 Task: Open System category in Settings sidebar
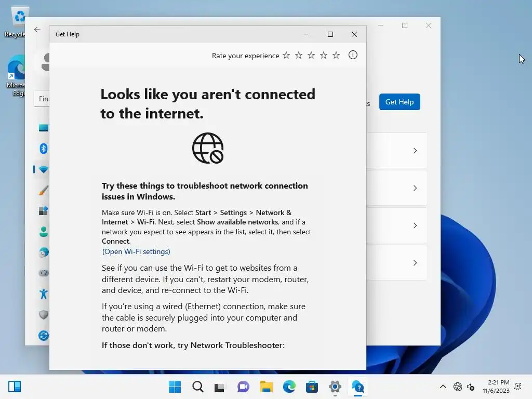44,128
